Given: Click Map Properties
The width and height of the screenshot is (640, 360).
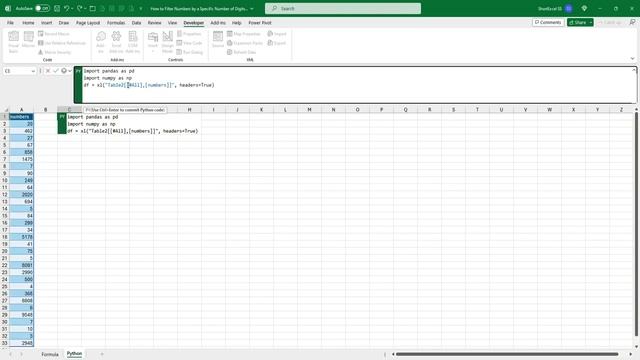Looking at the screenshot, I should point(244,34).
